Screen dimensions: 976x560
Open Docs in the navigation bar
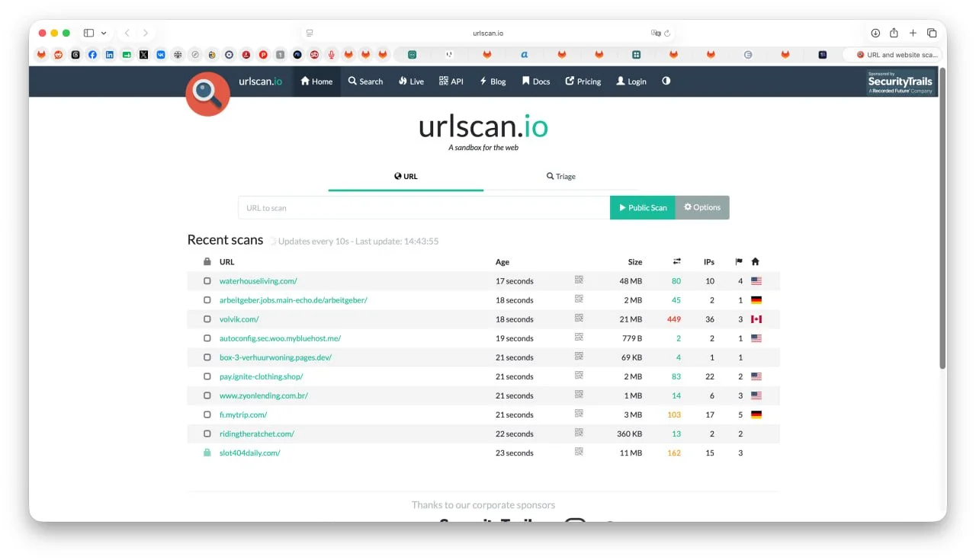click(536, 81)
